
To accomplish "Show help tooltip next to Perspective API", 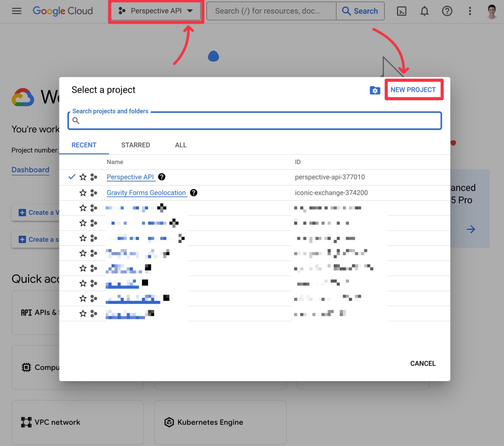I will tap(162, 177).
